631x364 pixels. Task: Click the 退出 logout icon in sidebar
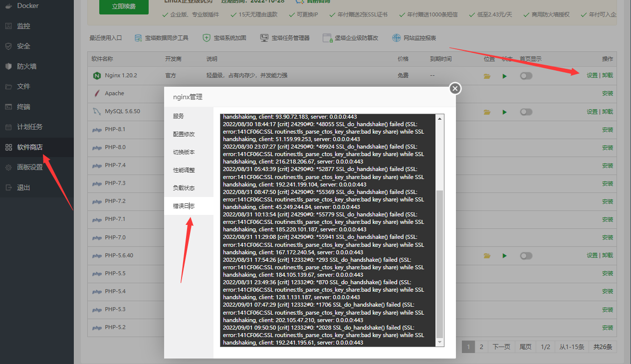(8, 187)
